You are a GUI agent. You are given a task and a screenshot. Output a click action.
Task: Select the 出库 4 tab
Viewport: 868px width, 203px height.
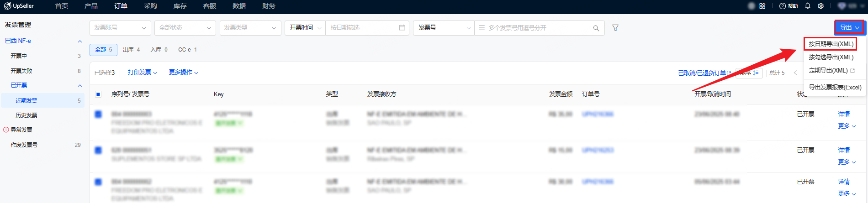tap(131, 50)
